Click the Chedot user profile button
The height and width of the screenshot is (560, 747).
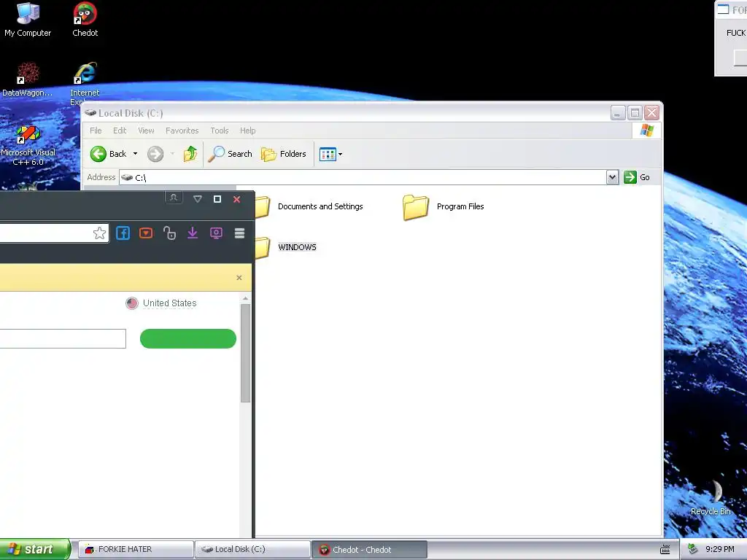pos(174,197)
